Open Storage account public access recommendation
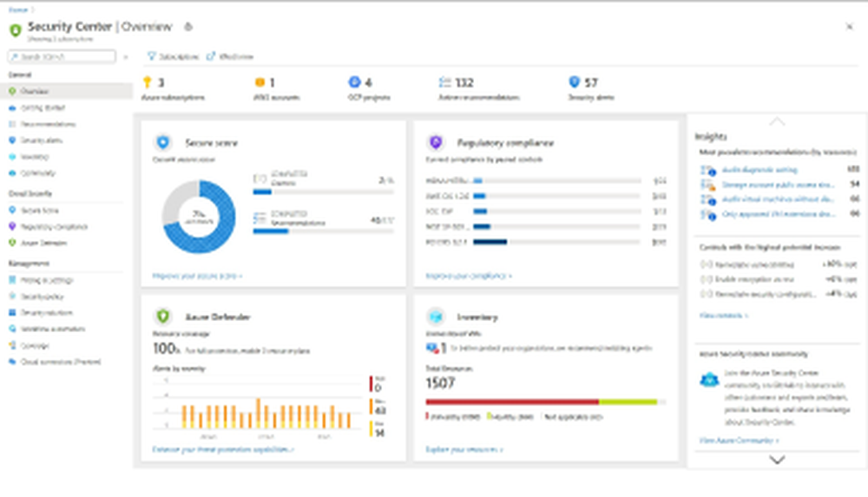 pos(778,184)
